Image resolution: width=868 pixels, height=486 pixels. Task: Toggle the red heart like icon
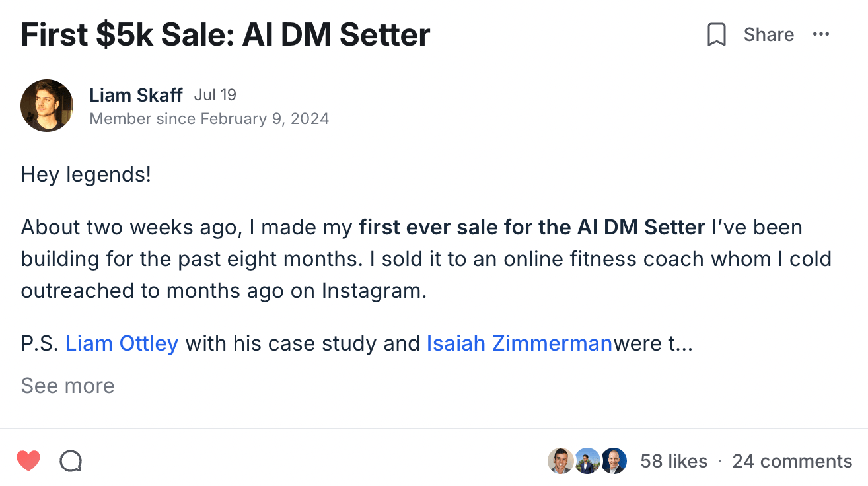[x=28, y=461]
